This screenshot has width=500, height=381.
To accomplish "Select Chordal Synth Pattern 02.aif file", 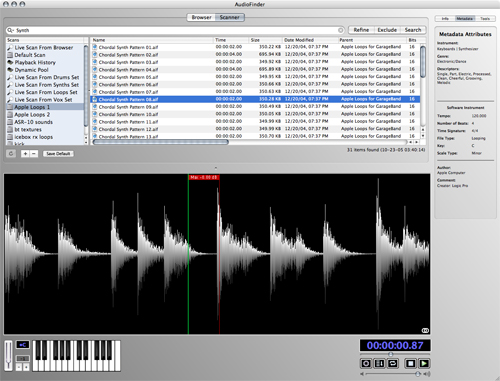I will tap(255, 54).
